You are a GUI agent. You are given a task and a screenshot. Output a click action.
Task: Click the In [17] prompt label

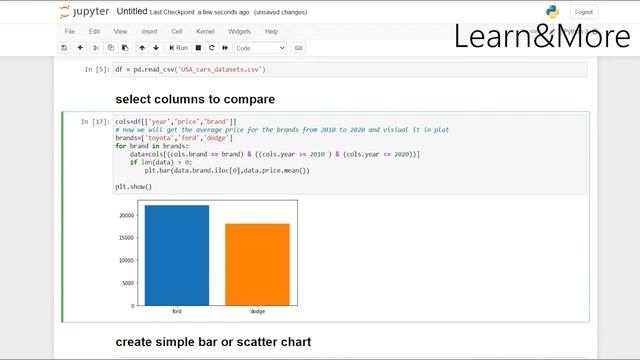(x=95, y=122)
